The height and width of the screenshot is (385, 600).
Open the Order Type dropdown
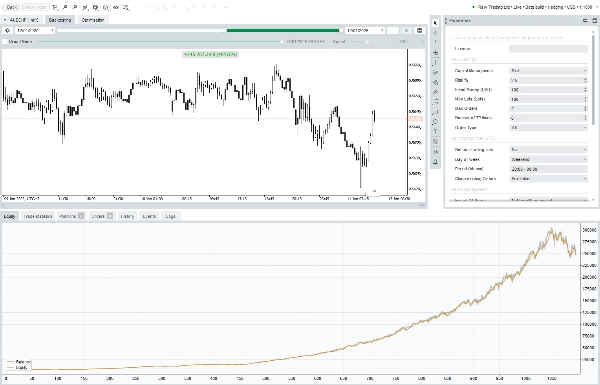coord(548,127)
